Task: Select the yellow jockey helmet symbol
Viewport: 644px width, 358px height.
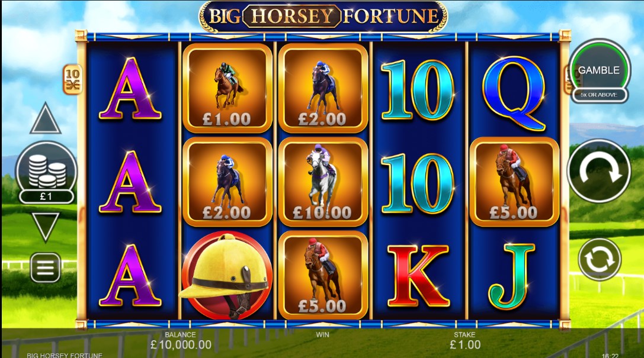Action: [226, 276]
